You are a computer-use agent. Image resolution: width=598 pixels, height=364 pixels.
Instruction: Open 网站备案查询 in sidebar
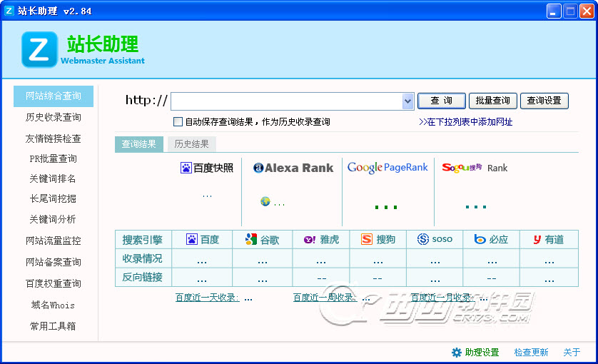[54, 262]
